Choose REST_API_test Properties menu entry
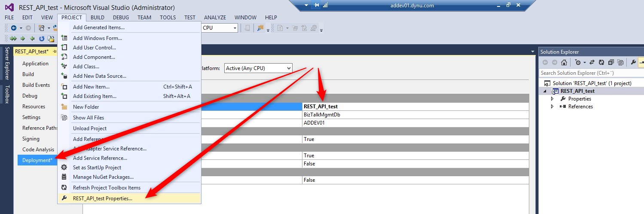The image size is (644, 214). (x=129, y=199)
